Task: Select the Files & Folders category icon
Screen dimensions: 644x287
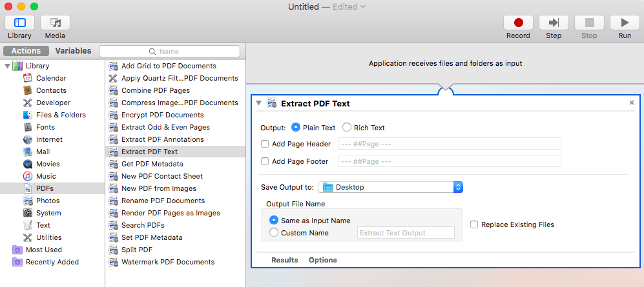Action: pos(28,115)
